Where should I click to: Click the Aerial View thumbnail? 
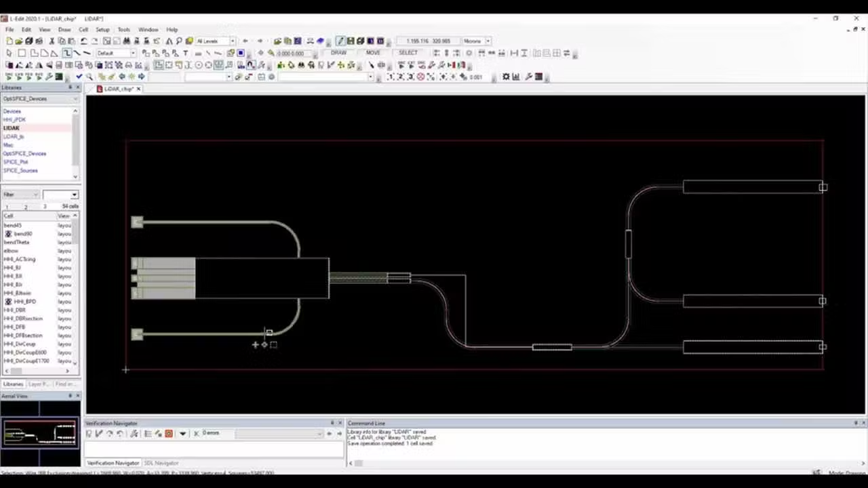pyautogui.click(x=40, y=432)
